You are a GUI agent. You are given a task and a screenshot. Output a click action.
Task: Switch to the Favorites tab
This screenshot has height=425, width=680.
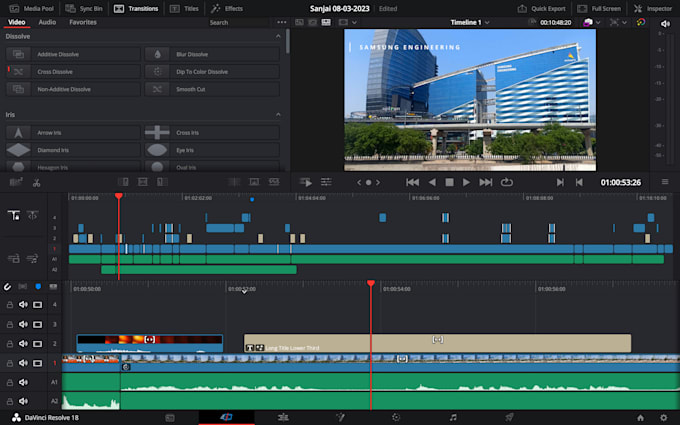[x=83, y=22]
